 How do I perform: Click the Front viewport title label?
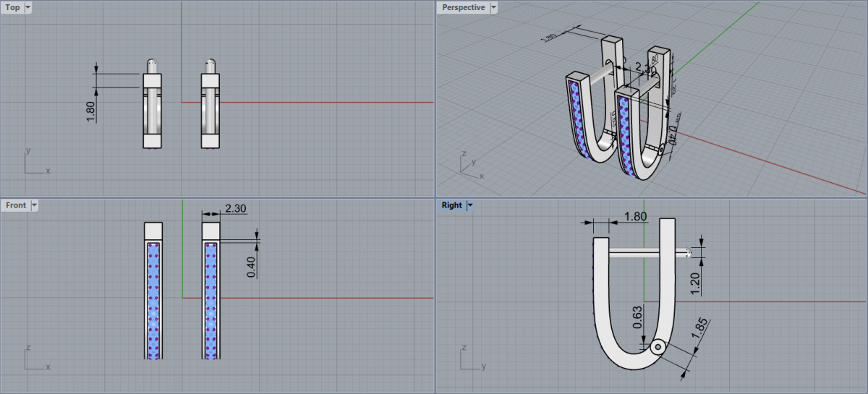coord(16,205)
